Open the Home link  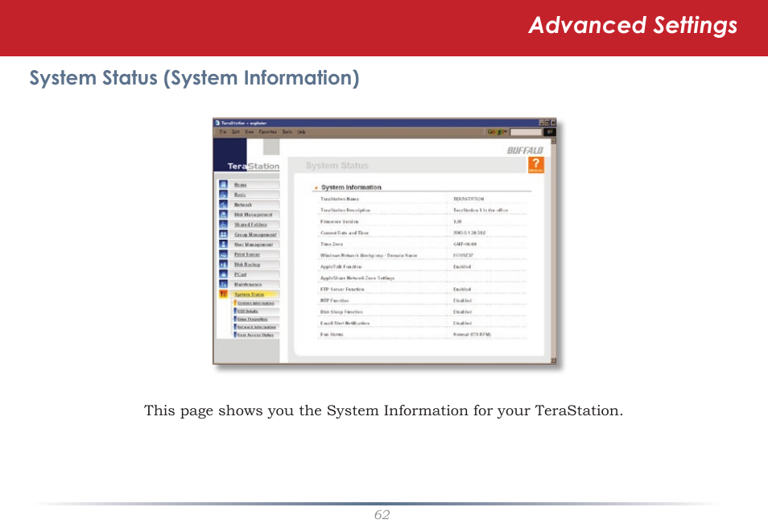pyautogui.click(x=240, y=184)
